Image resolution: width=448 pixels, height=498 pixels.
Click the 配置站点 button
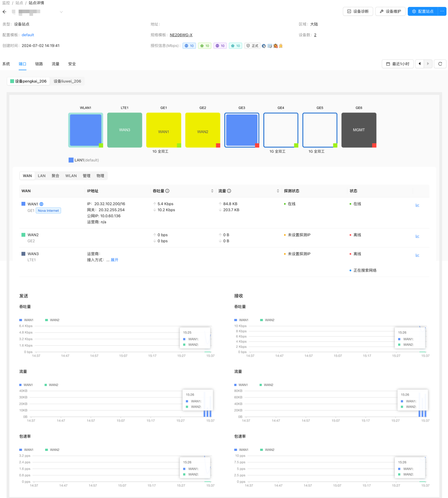pos(423,11)
